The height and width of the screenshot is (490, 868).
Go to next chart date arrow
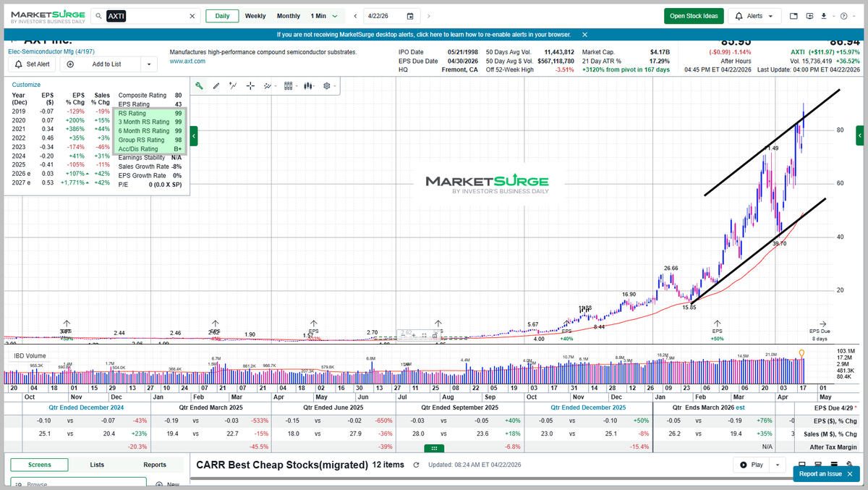click(430, 16)
